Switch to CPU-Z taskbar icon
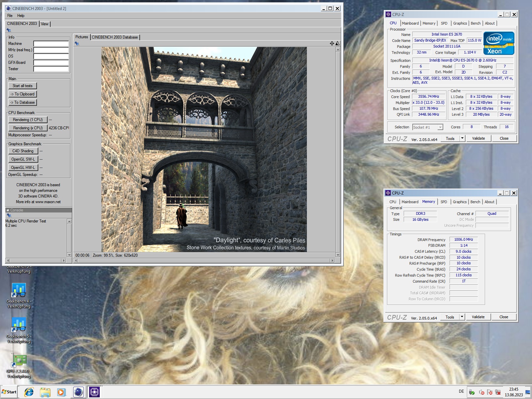532x399 pixels. coord(94,392)
